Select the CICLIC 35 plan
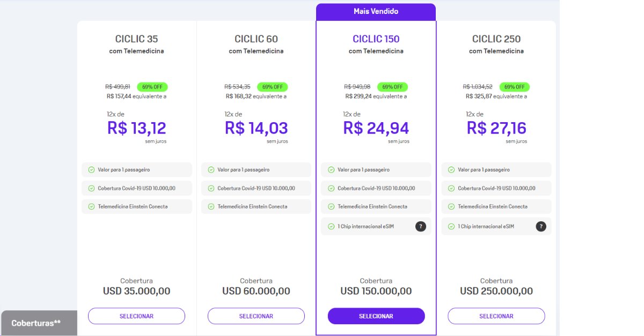This screenshot has width=644, height=336. click(136, 316)
